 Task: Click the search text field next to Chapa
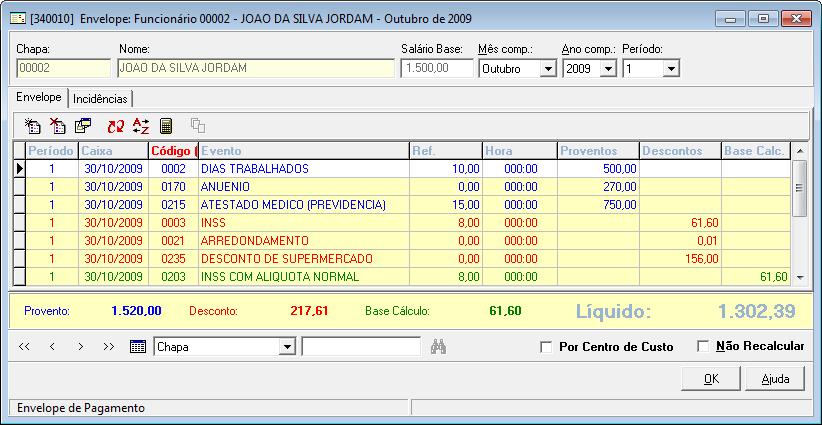pyautogui.click(x=361, y=347)
